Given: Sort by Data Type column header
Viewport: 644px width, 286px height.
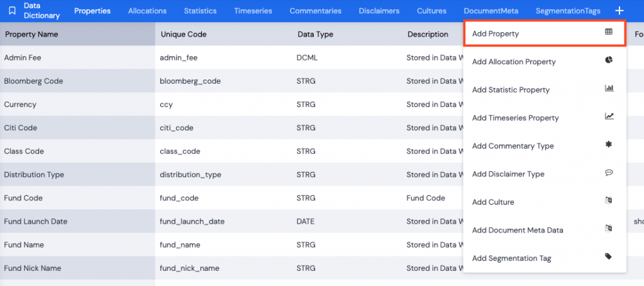Looking at the screenshot, I should [x=316, y=34].
